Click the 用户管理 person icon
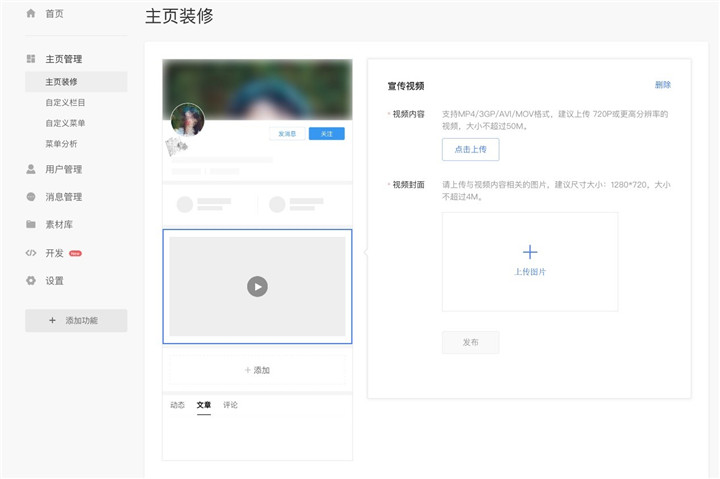 (31, 169)
